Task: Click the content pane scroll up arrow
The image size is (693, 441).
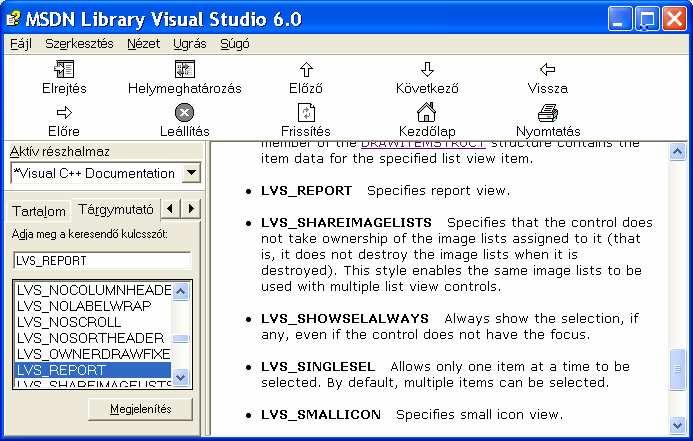Action: click(x=678, y=152)
